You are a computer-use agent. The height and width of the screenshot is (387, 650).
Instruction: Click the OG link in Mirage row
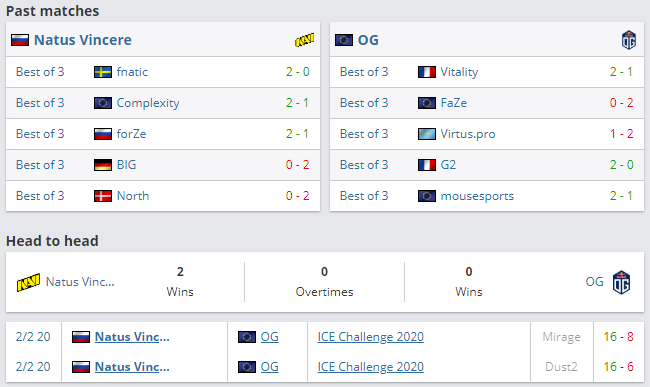coord(269,337)
